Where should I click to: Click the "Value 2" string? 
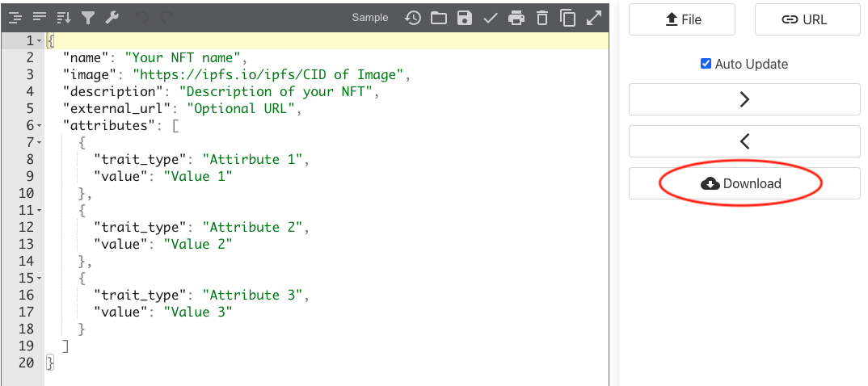pos(198,245)
